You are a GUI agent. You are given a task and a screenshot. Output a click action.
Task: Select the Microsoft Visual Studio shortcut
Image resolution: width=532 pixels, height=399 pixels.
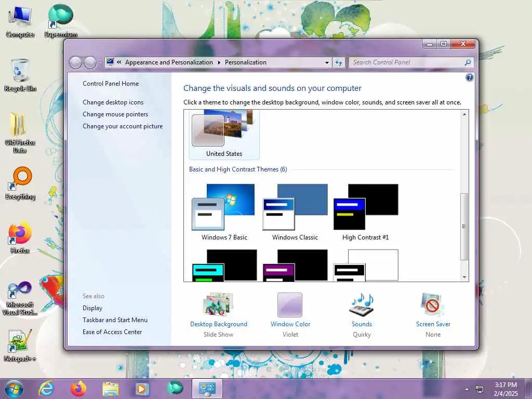[20, 299]
